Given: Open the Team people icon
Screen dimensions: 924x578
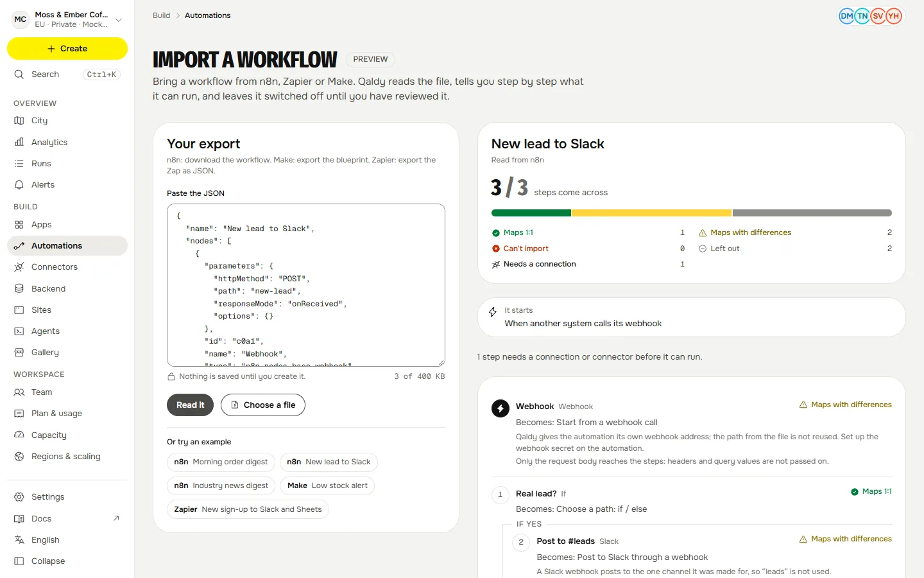Looking at the screenshot, I should [19, 392].
